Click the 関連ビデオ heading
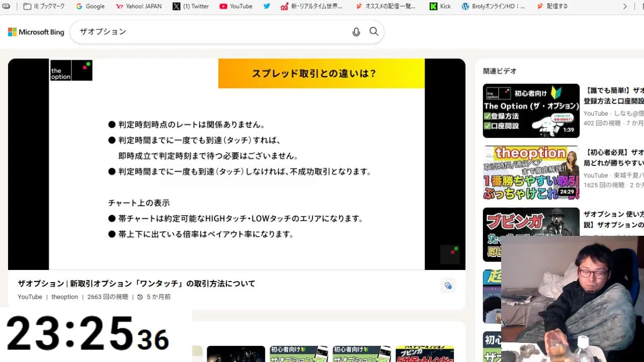 point(500,71)
